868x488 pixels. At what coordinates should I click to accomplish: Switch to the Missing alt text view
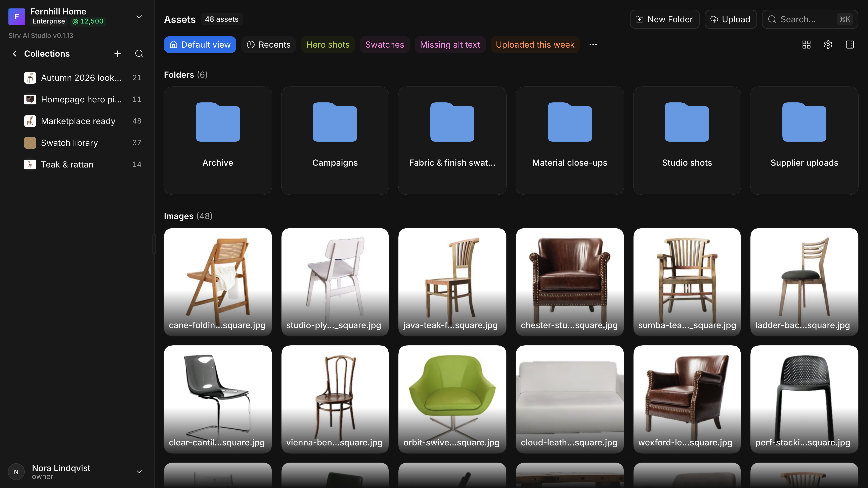(x=450, y=44)
